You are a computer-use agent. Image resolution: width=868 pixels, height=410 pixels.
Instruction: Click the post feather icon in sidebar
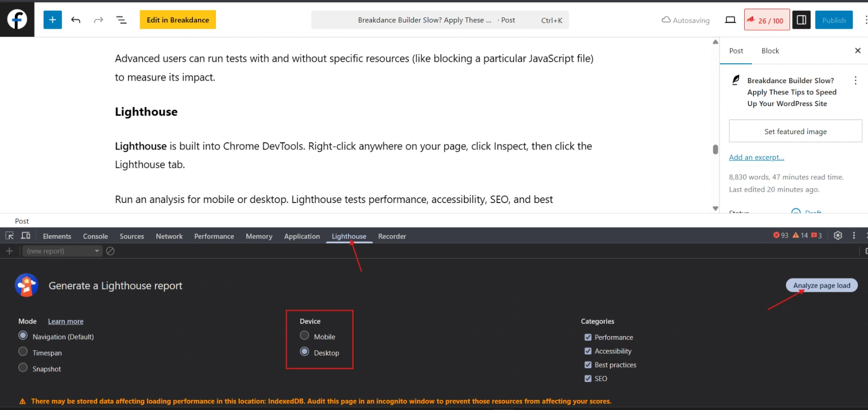click(736, 80)
